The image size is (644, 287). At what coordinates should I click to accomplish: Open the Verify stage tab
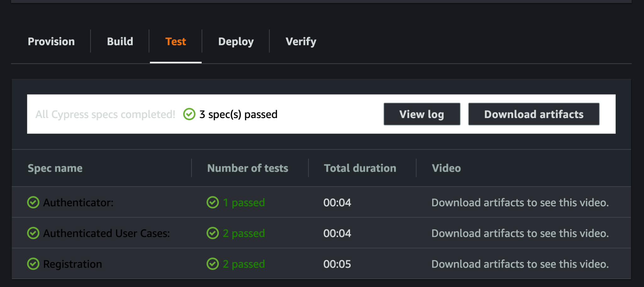pyautogui.click(x=301, y=41)
